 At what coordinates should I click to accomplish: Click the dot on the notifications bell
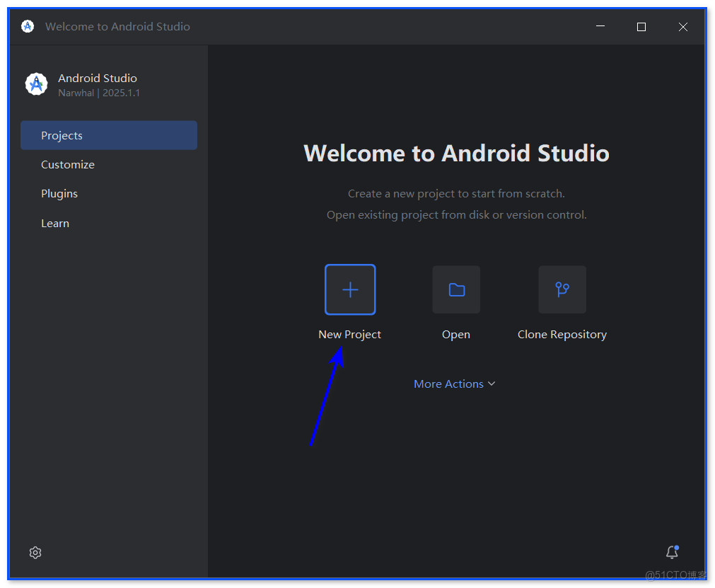(x=677, y=547)
